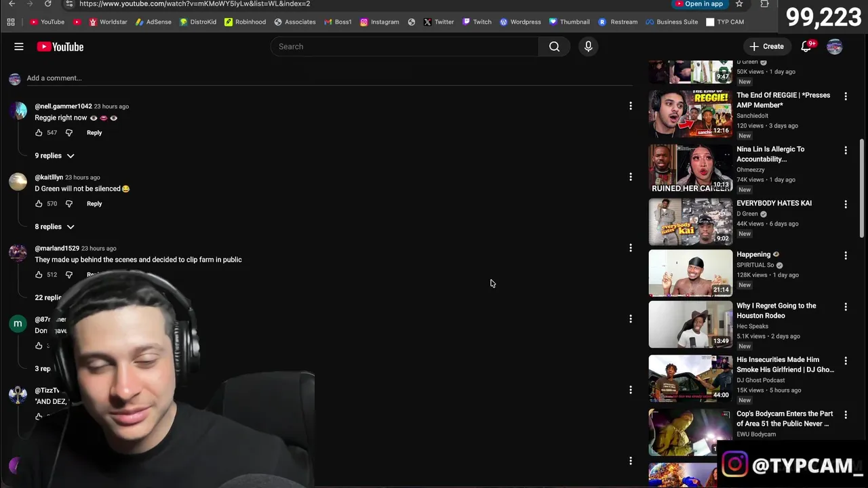The image size is (868, 488).
Task: Start voice search with microphone icon
Action: (588, 47)
